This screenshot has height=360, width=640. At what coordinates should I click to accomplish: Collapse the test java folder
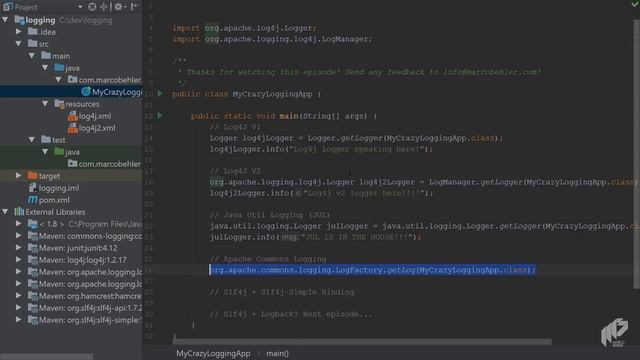click(x=45, y=152)
